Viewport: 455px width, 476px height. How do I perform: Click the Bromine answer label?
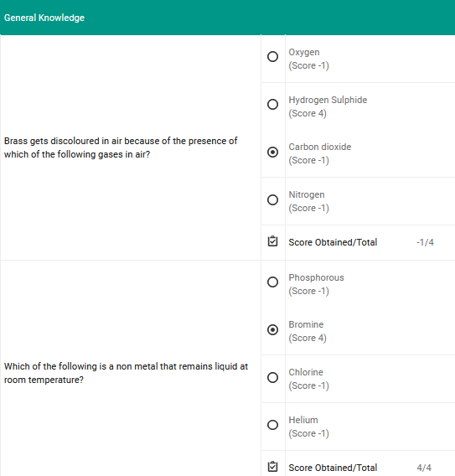click(306, 324)
